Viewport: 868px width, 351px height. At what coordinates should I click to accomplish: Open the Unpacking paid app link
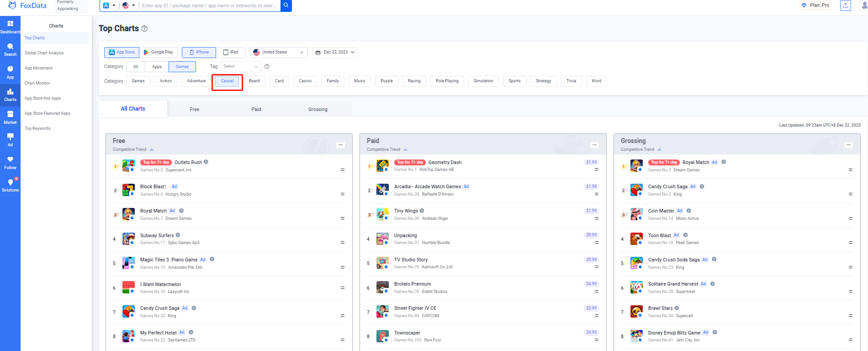pos(406,235)
